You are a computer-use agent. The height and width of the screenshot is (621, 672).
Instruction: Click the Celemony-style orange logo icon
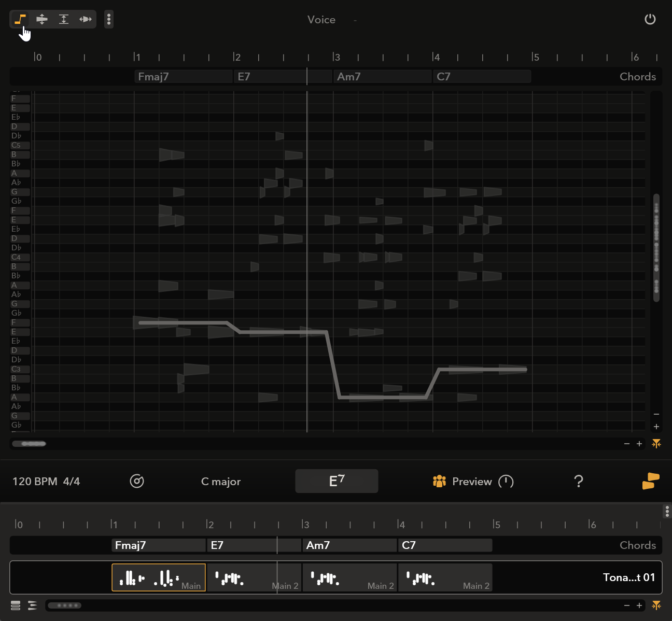point(650,481)
